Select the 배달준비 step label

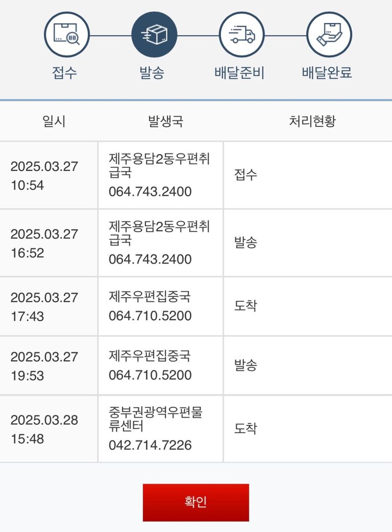pos(239,73)
